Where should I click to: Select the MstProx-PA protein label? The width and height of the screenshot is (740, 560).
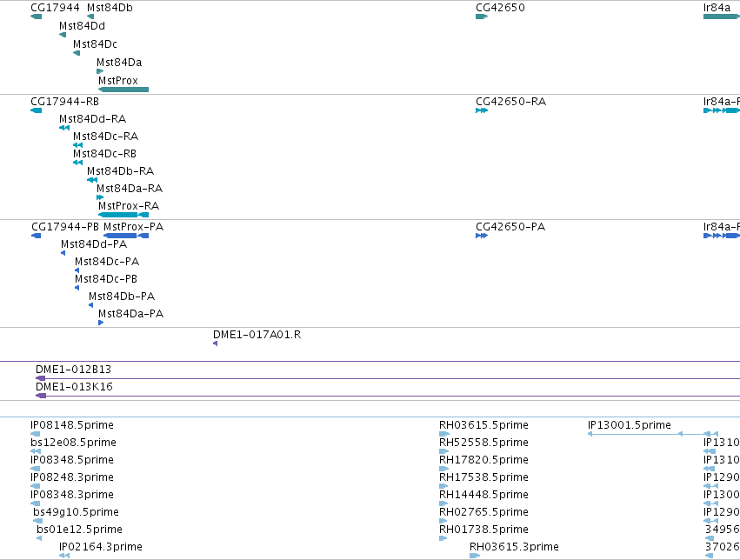134,227
